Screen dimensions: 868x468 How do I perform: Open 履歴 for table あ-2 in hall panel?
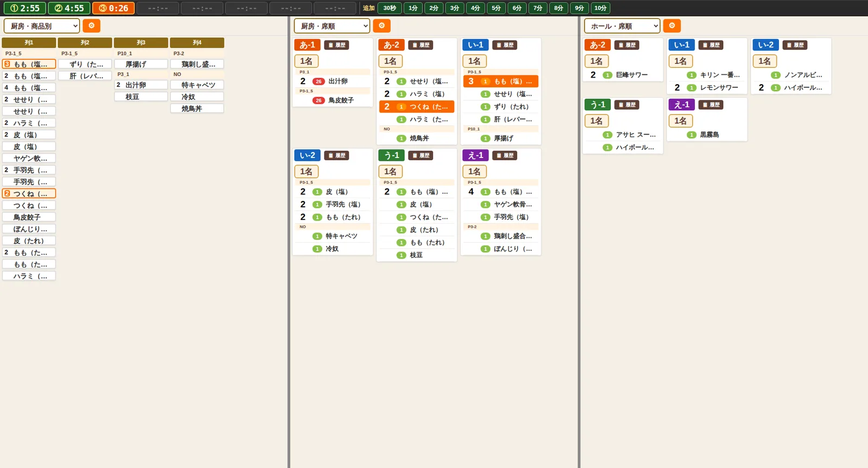pos(627,45)
